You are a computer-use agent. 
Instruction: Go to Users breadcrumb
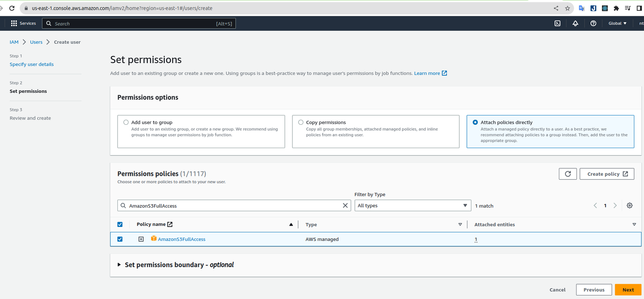click(x=36, y=42)
